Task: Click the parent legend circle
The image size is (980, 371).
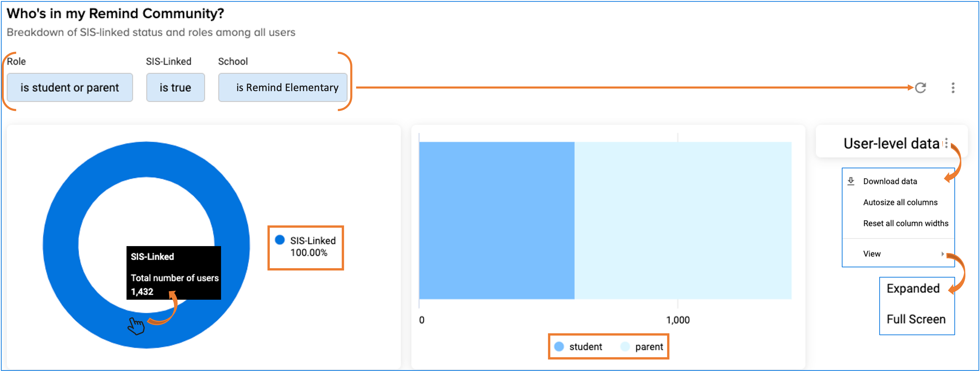Action: pyautogui.click(x=625, y=346)
